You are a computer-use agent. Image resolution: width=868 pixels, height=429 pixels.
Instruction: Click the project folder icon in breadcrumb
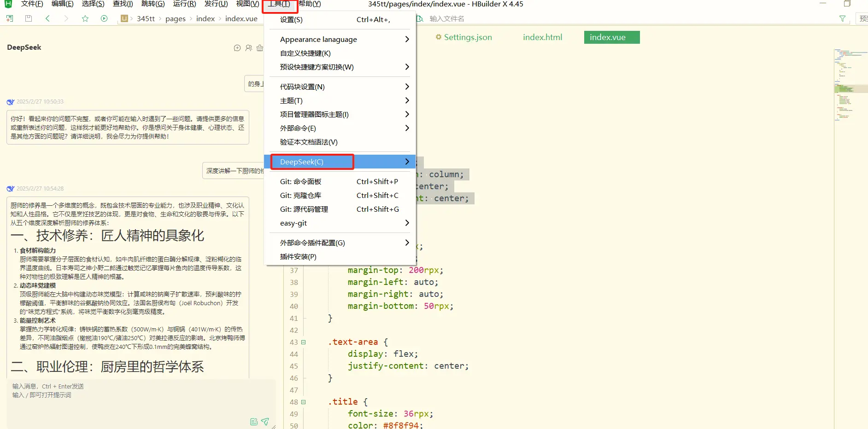click(124, 18)
